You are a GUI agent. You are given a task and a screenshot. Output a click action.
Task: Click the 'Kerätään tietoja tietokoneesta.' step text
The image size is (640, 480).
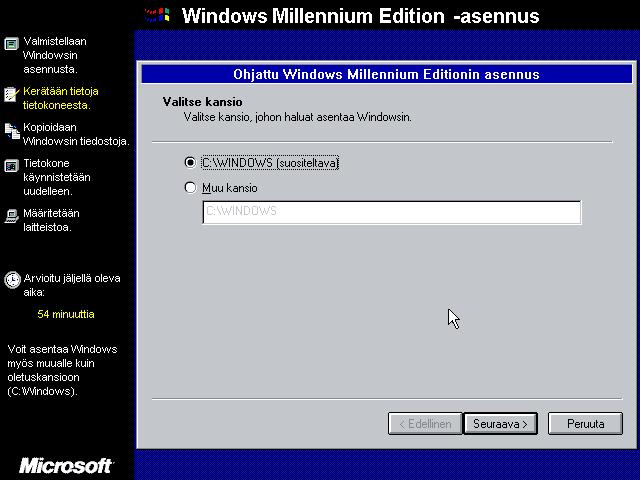tap(61, 98)
